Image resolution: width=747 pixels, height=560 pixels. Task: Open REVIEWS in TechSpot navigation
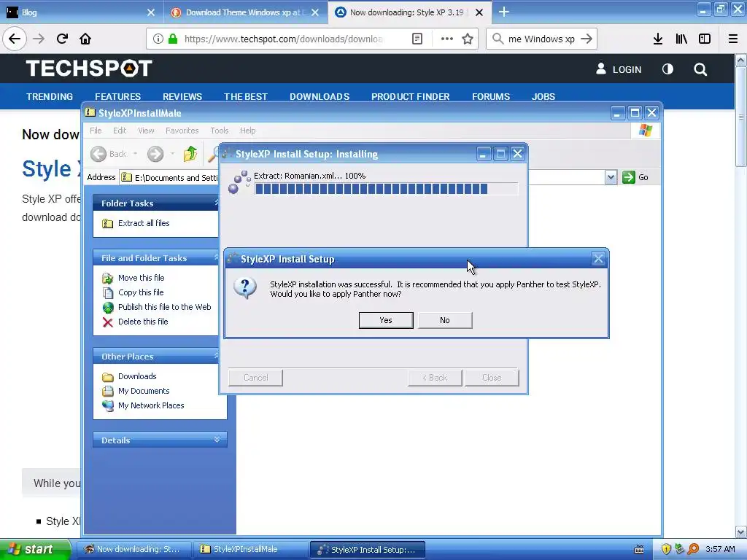(x=182, y=97)
